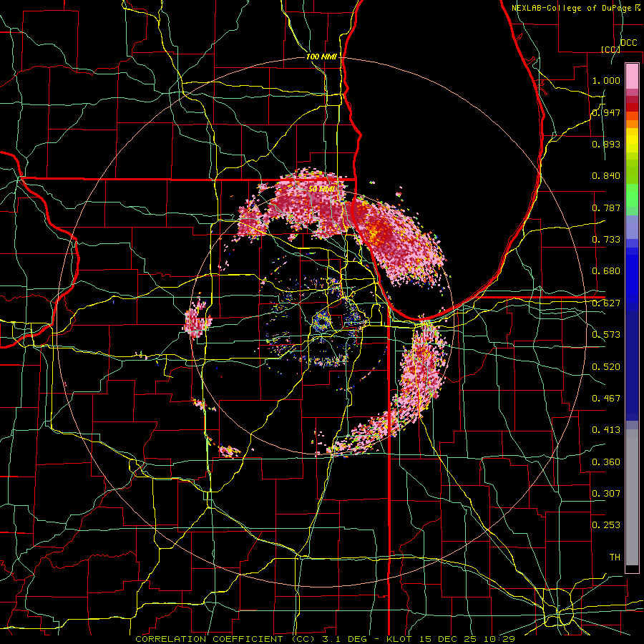Image resolution: width=644 pixels, height=644 pixels.
Task: Click the 0.680 scale value
Action: [x=606, y=271]
